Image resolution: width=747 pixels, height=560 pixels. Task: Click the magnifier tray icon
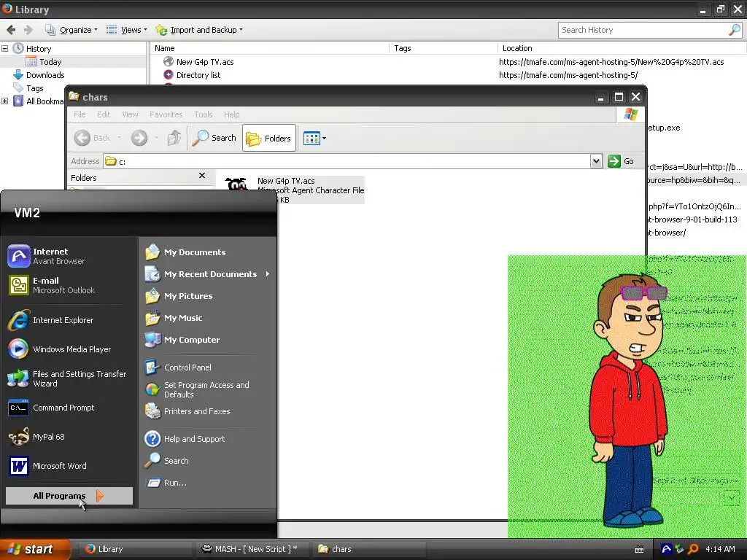pos(693,549)
